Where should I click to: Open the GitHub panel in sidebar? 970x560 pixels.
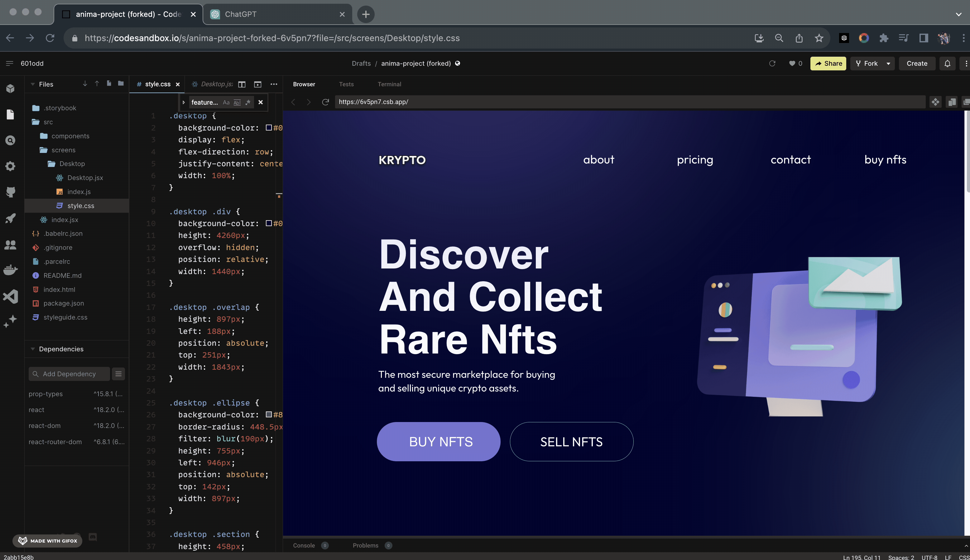10,192
